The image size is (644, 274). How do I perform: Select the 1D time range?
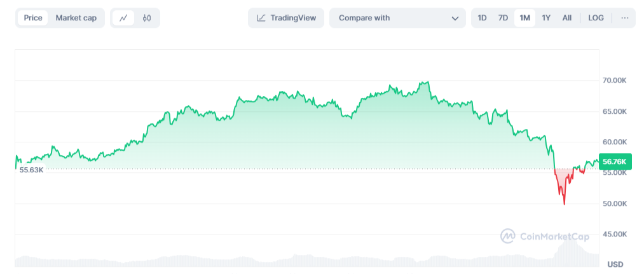click(x=482, y=18)
